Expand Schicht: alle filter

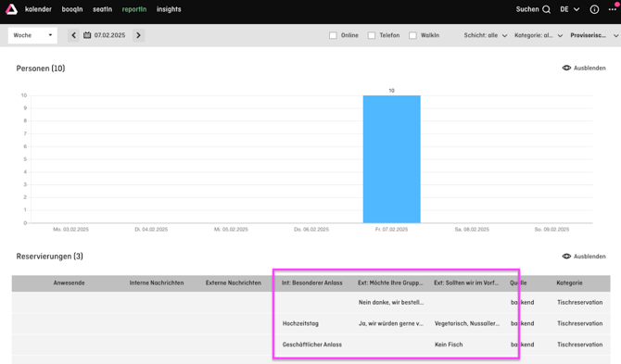[x=486, y=35]
